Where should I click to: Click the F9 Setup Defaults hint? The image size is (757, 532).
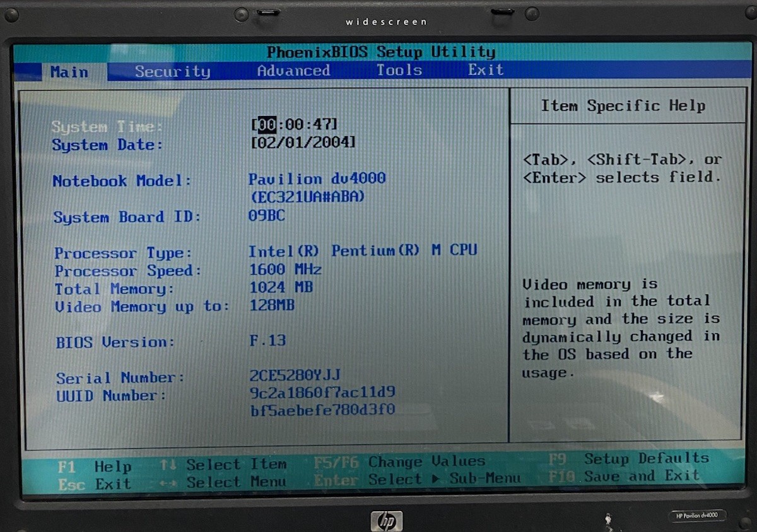click(x=628, y=458)
